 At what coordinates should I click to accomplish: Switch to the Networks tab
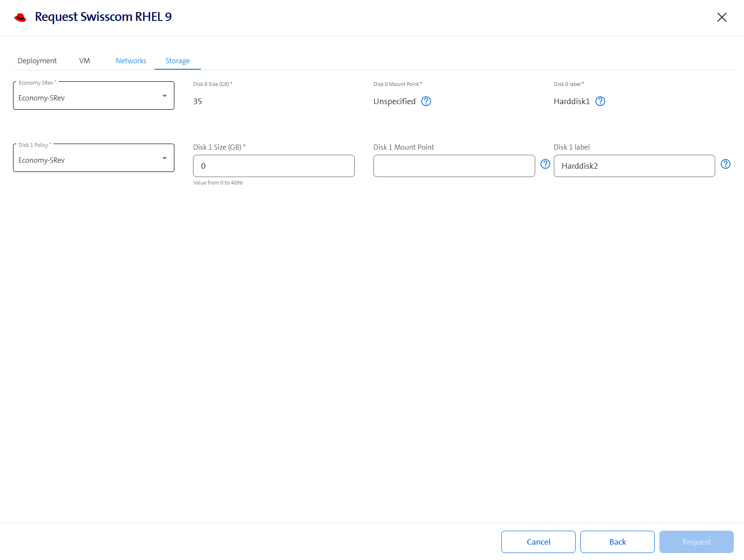(x=131, y=61)
